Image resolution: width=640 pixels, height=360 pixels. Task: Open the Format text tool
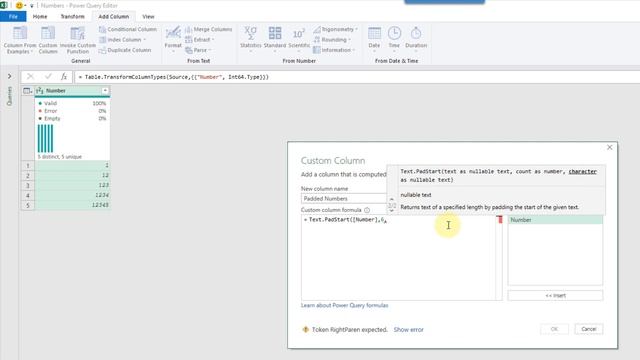tap(173, 38)
